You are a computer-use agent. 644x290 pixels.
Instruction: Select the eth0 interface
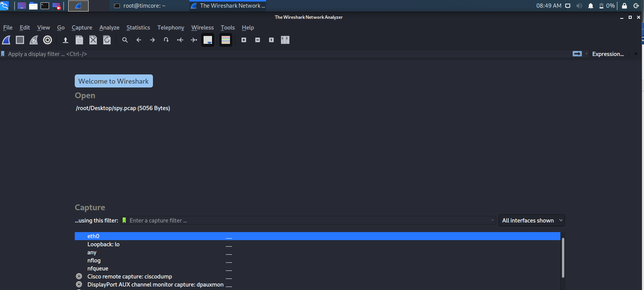point(317,236)
